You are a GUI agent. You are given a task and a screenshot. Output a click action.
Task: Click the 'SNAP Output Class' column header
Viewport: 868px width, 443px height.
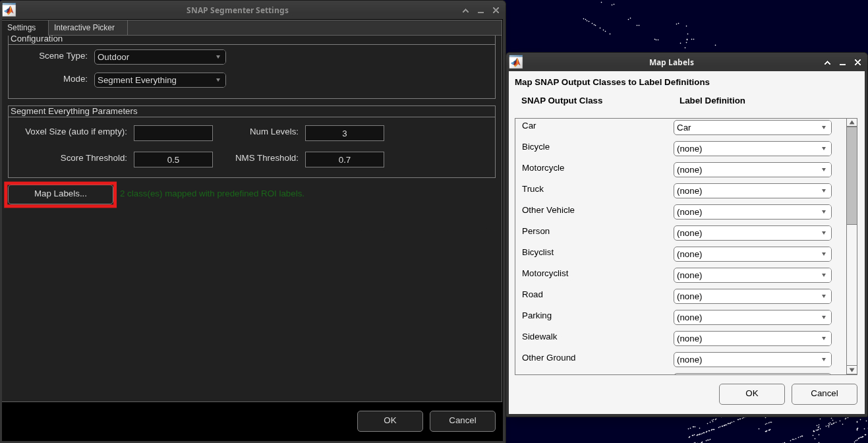point(562,101)
